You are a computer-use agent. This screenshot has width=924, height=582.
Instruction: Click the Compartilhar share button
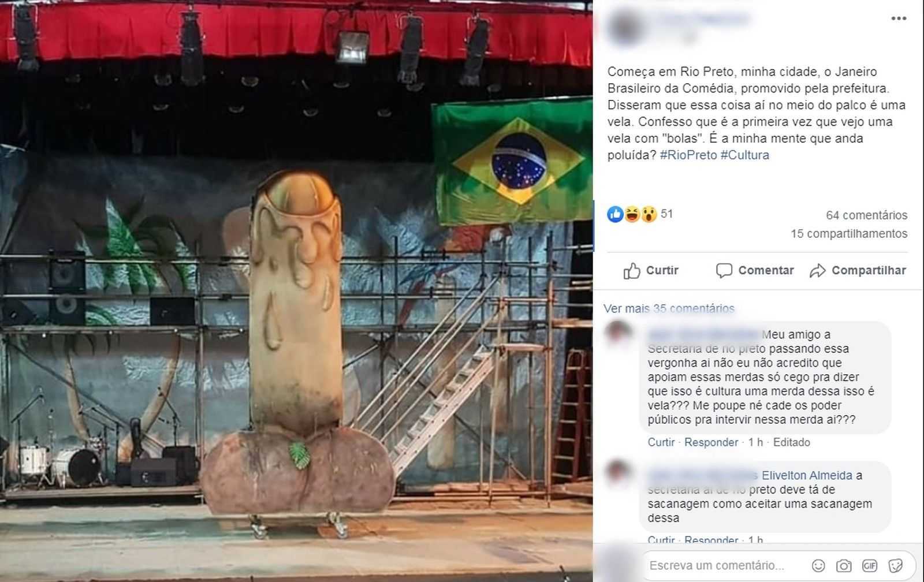pos(858,270)
